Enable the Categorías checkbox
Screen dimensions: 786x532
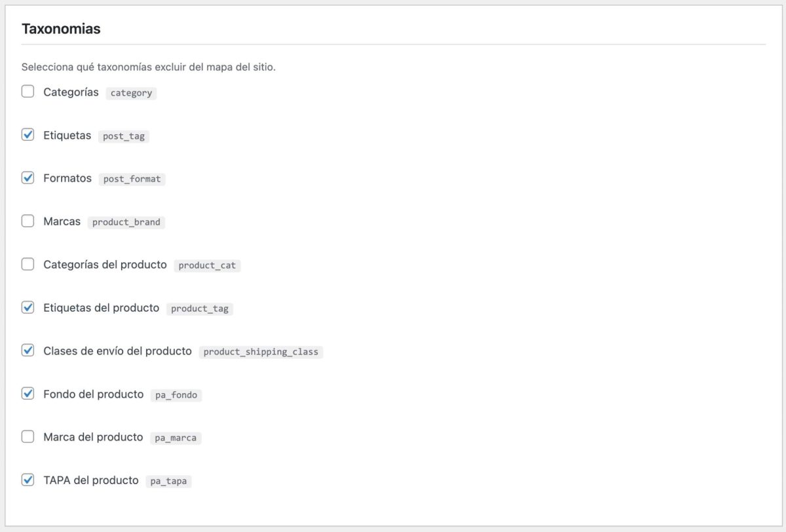[x=28, y=91]
